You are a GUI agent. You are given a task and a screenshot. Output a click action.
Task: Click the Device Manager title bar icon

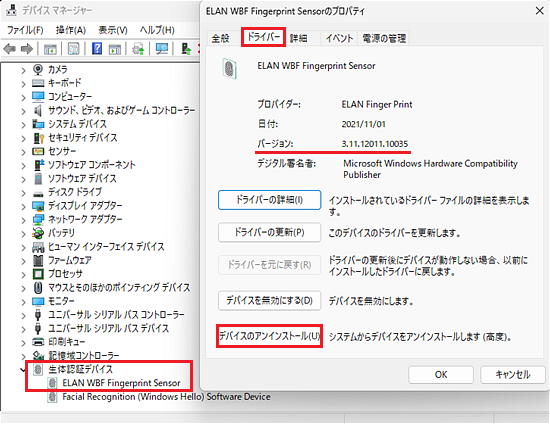[x=12, y=11]
